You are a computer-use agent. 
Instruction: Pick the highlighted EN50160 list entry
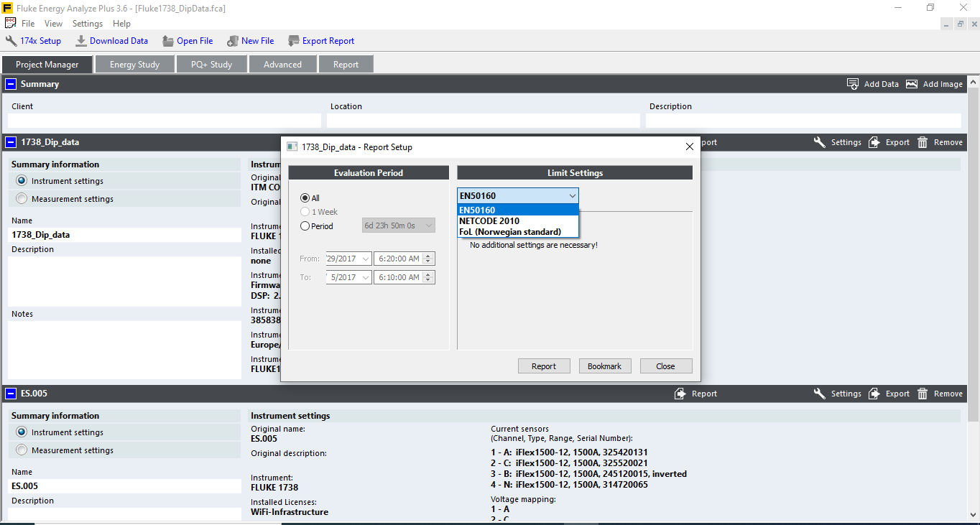click(x=517, y=210)
